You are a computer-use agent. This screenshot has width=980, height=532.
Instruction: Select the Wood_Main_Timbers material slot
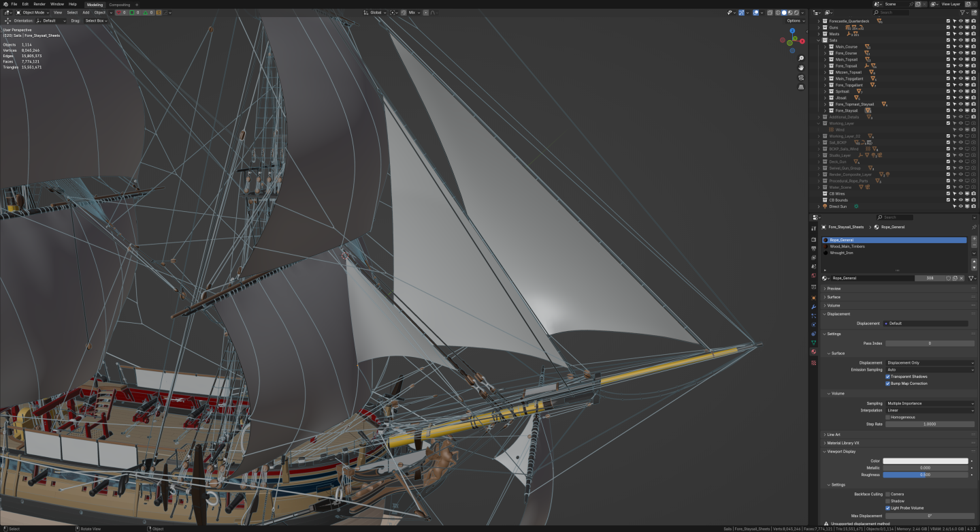[894, 247]
